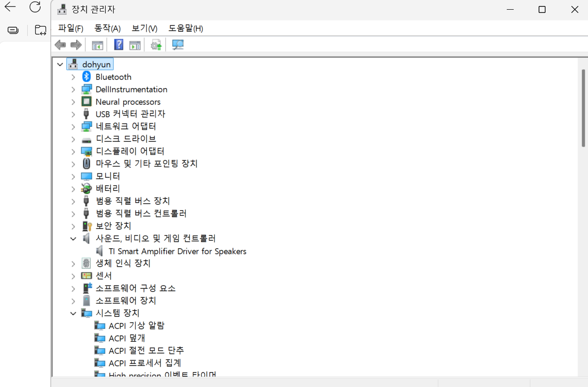Click the browser back arrow icon
Image resolution: width=588 pixels, height=387 pixels.
click(10, 7)
